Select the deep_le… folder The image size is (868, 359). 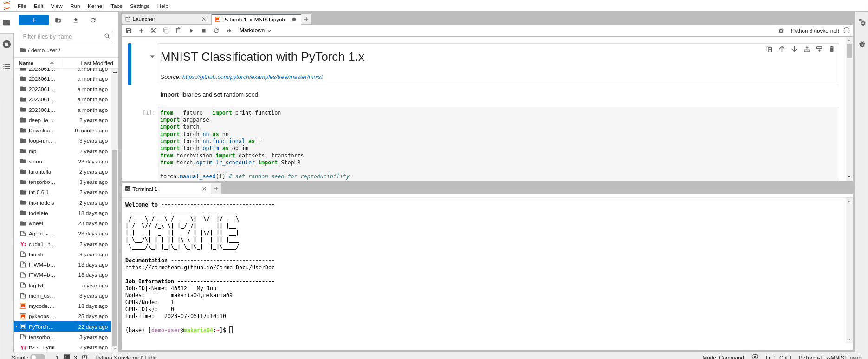(63, 120)
